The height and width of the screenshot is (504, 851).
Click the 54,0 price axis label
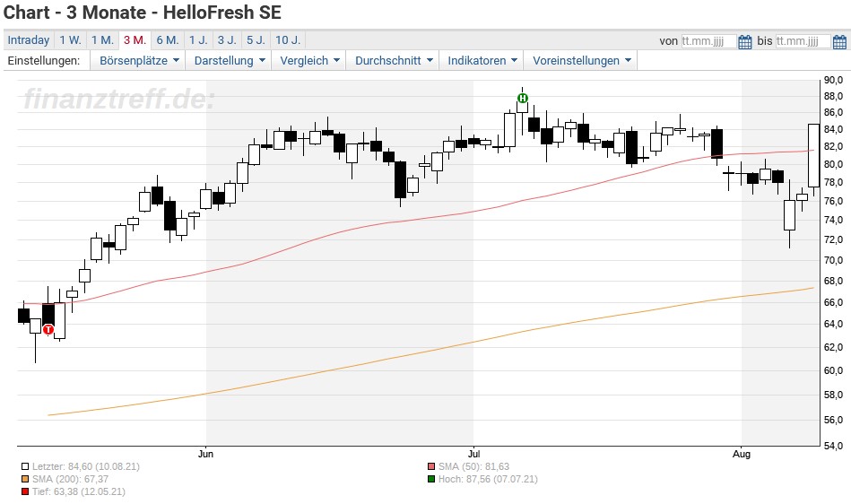coord(833,446)
